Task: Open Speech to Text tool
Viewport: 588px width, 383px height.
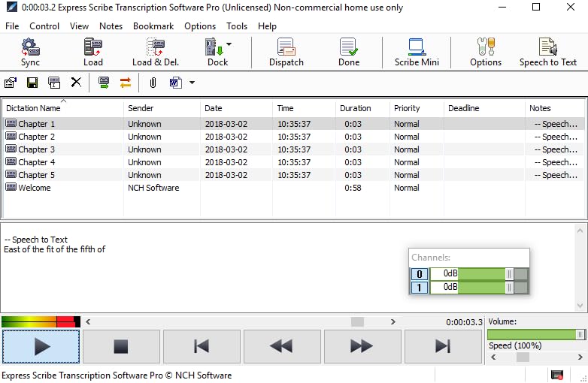Action: pos(547,53)
